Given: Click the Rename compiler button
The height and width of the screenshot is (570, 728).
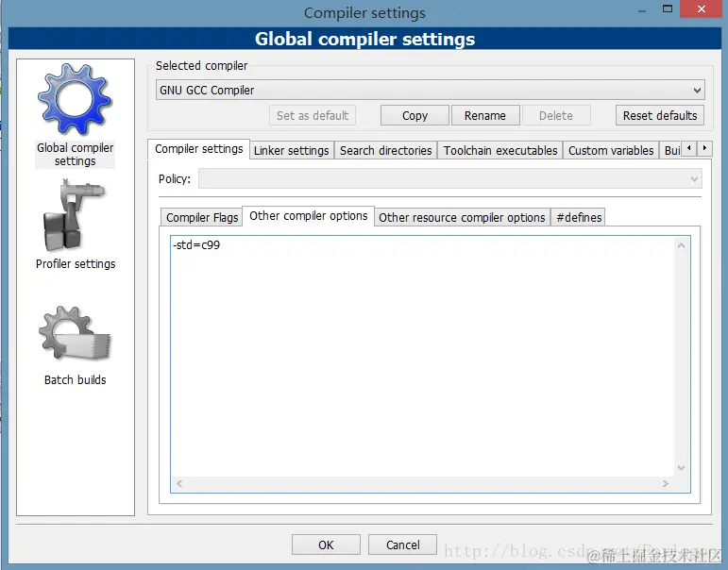Looking at the screenshot, I should point(485,115).
